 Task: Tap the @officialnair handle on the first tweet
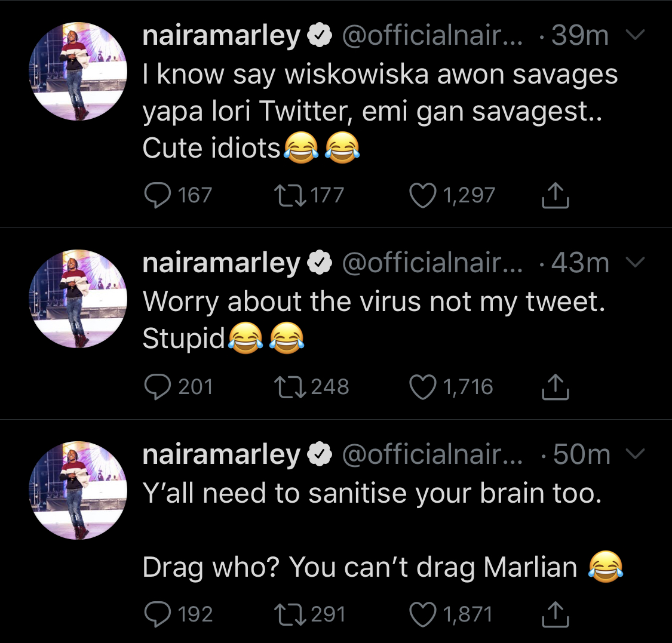point(432,35)
